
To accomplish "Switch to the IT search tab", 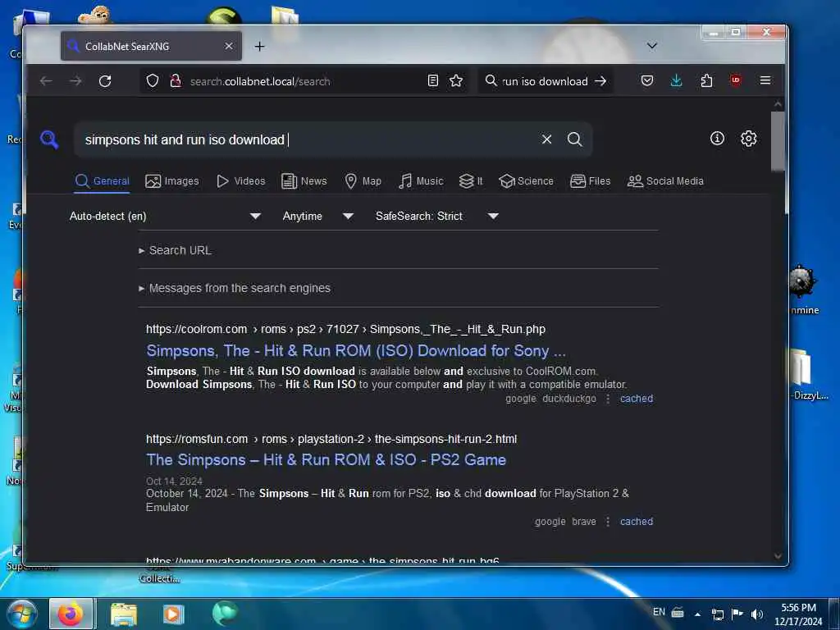I will coord(471,181).
